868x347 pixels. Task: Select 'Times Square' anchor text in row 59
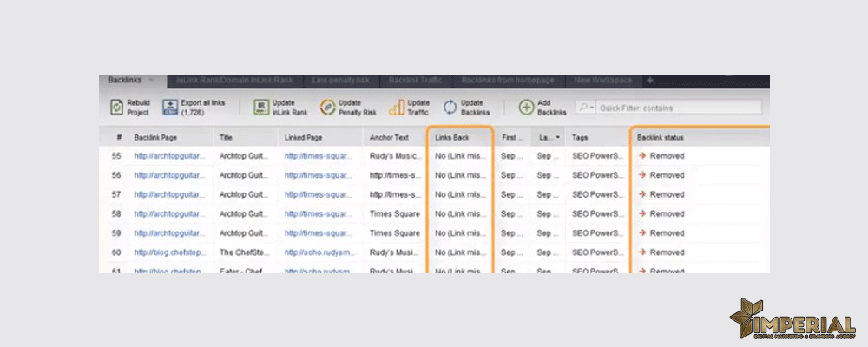click(x=395, y=233)
